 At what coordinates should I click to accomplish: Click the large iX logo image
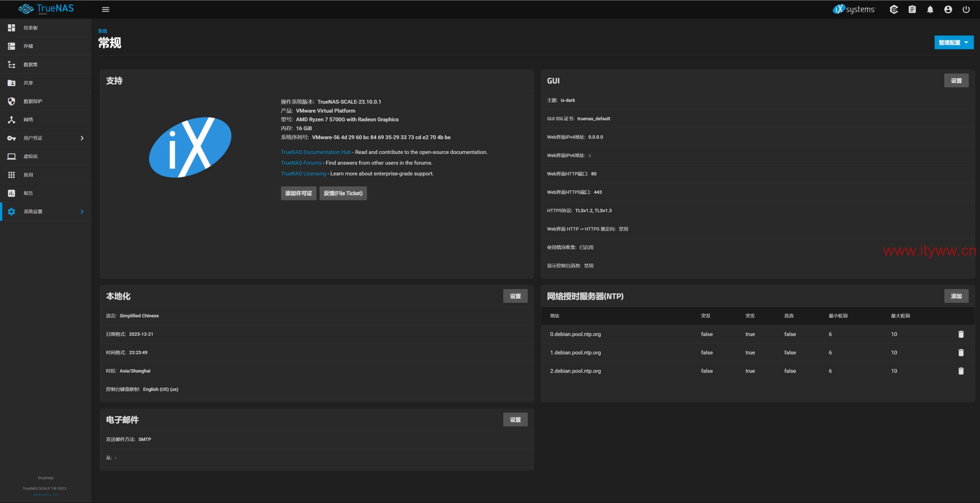click(190, 147)
